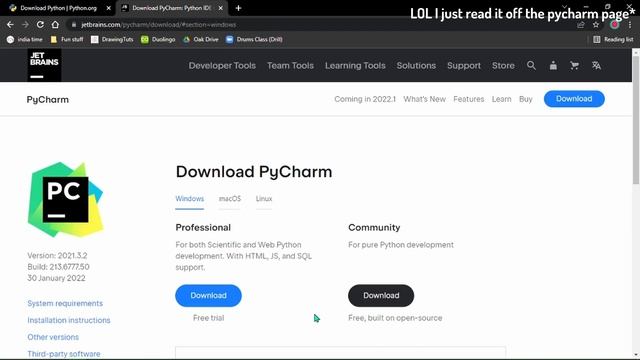The width and height of the screenshot is (640, 360).
Task: Open the Learn link
Action: pos(501,99)
